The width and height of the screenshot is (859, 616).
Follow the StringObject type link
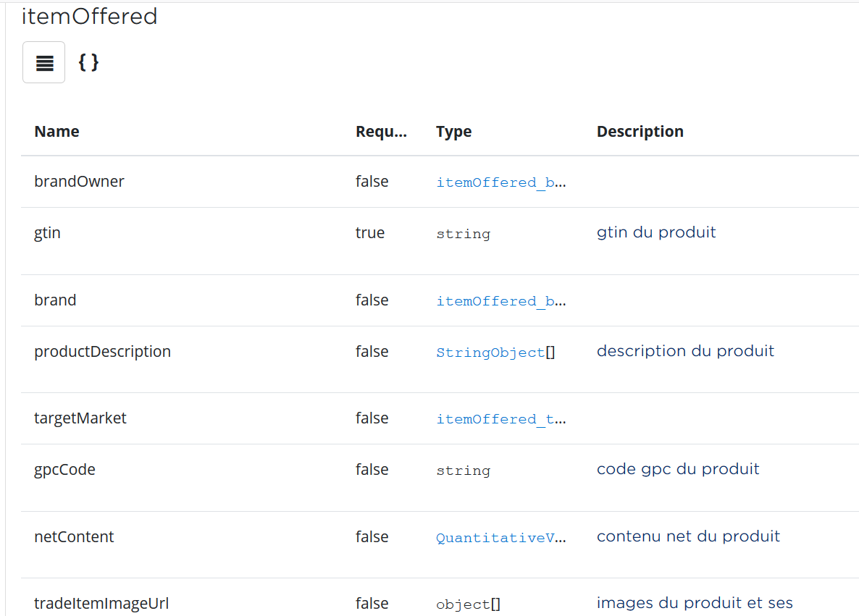490,353
